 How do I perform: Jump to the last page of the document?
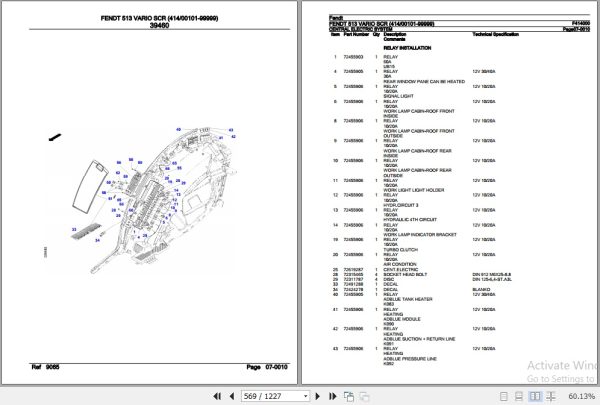click(332, 396)
